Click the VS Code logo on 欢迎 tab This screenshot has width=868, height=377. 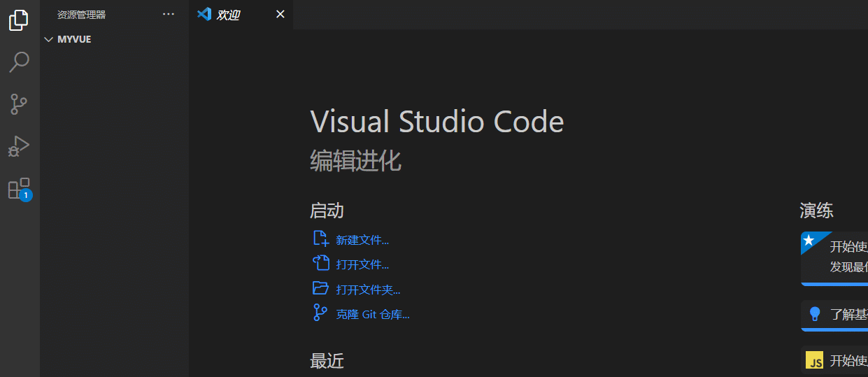point(204,14)
